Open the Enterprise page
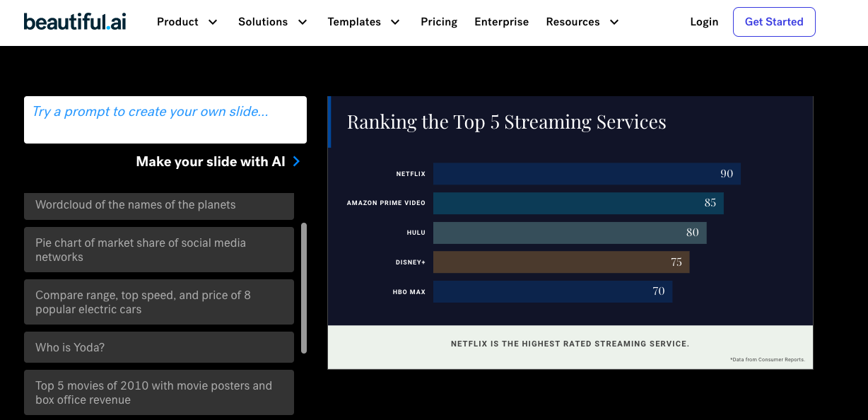Viewport: 868px width, 420px height. click(501, 22)
